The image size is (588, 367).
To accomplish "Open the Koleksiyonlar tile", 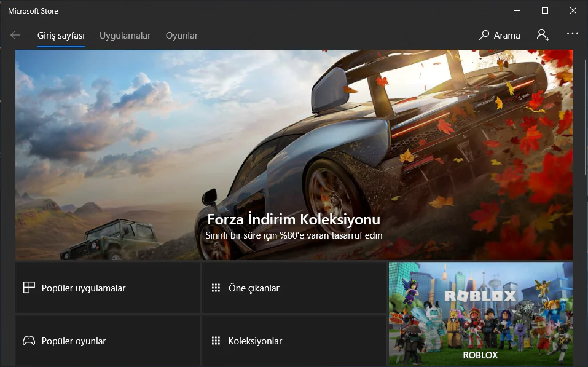I will point(294,341).
